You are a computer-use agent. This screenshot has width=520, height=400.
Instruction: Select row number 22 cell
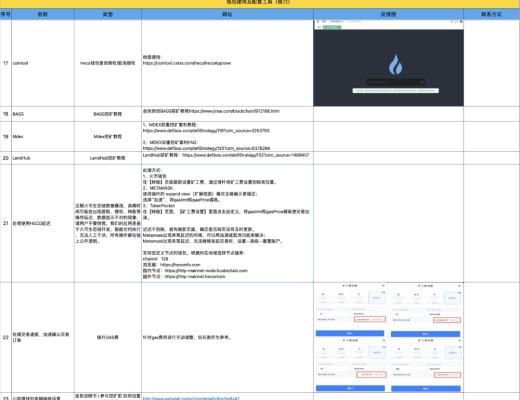6,337
